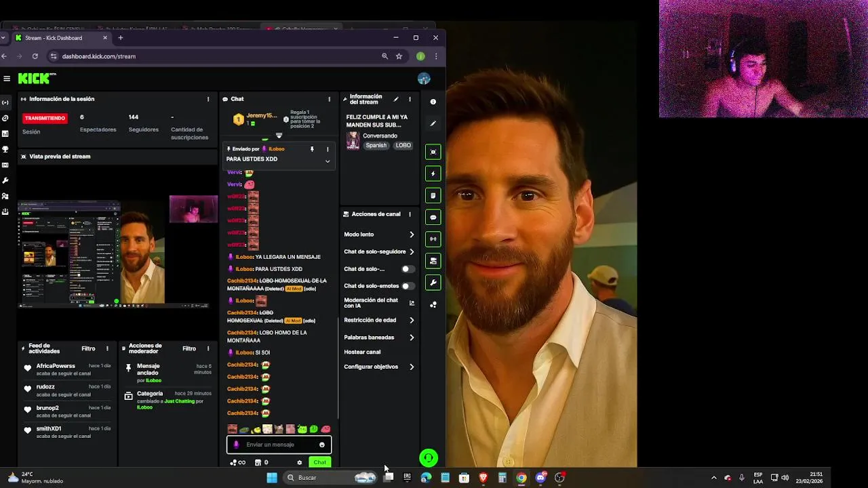
Task: Toggle the broadcast session widget in right rail
Action: coord(433,239)
